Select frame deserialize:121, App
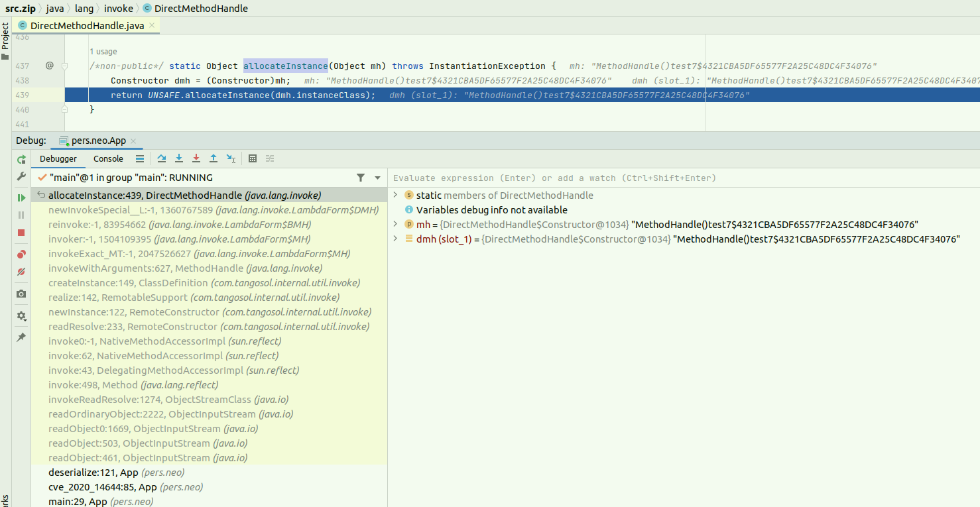The image size is (980, 507). pyautogui.click(x=209, y=473)
